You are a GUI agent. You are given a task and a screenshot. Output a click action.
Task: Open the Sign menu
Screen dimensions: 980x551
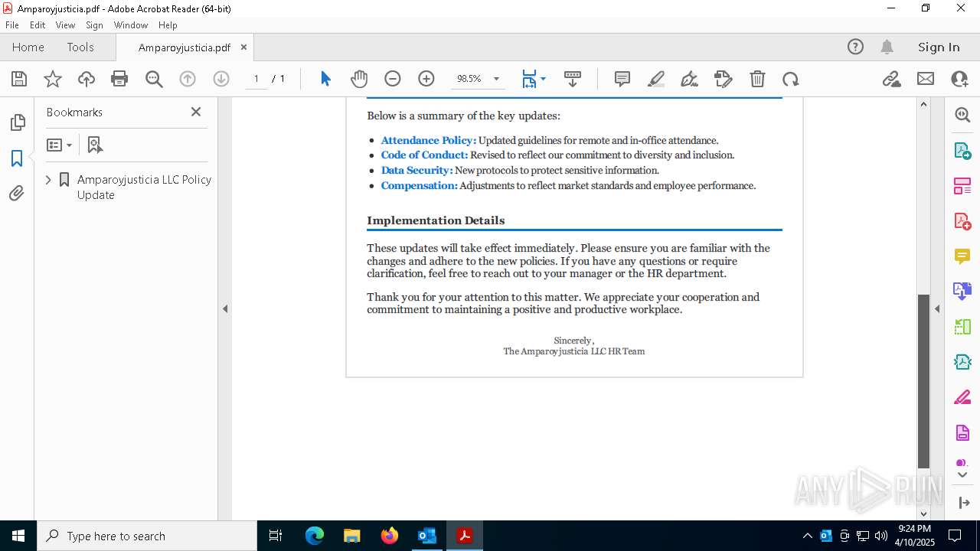[x=94, y=25]
